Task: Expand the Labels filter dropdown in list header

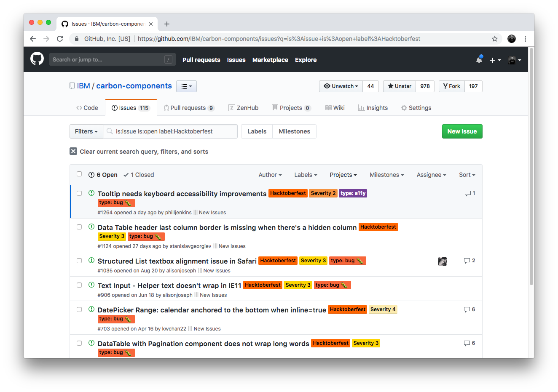Action: [x=306, y=175]
